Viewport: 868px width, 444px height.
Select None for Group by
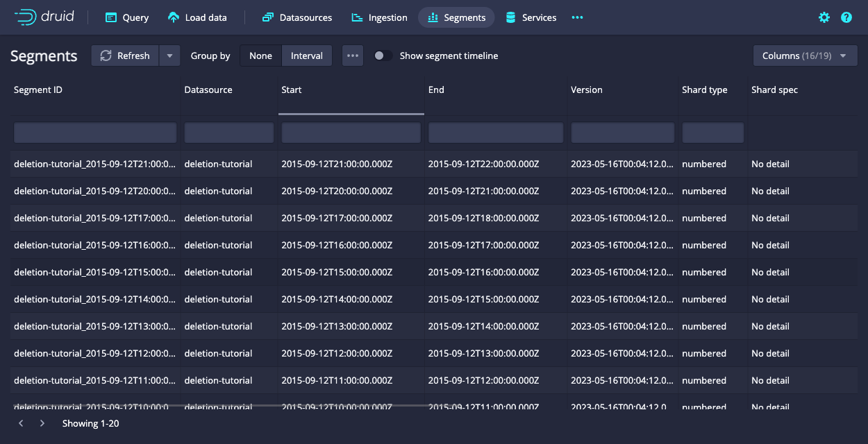(x=260, y=55)
